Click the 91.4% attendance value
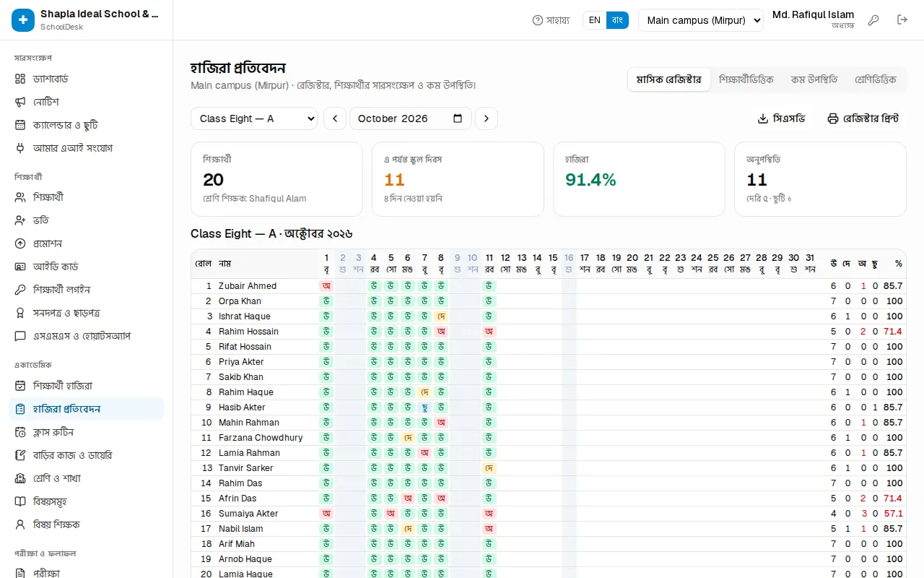Image resolution: width=924 pixels, height=578 pixels. [x=590, y=180]
